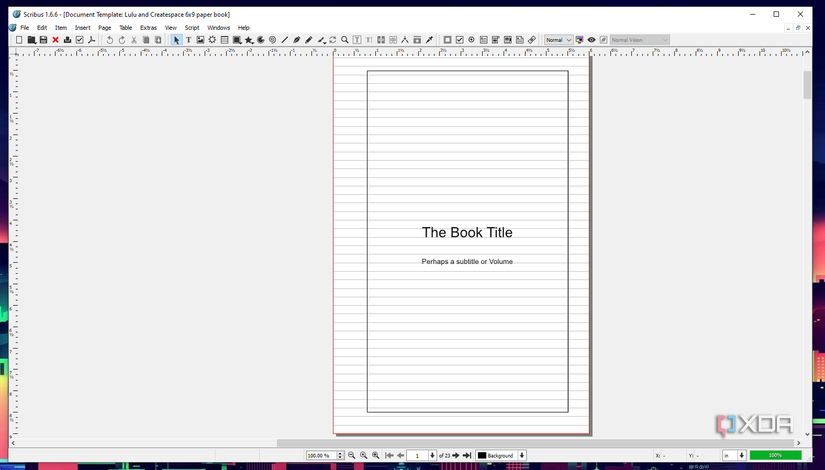Close document with the red X icon

tap(55, 40)
